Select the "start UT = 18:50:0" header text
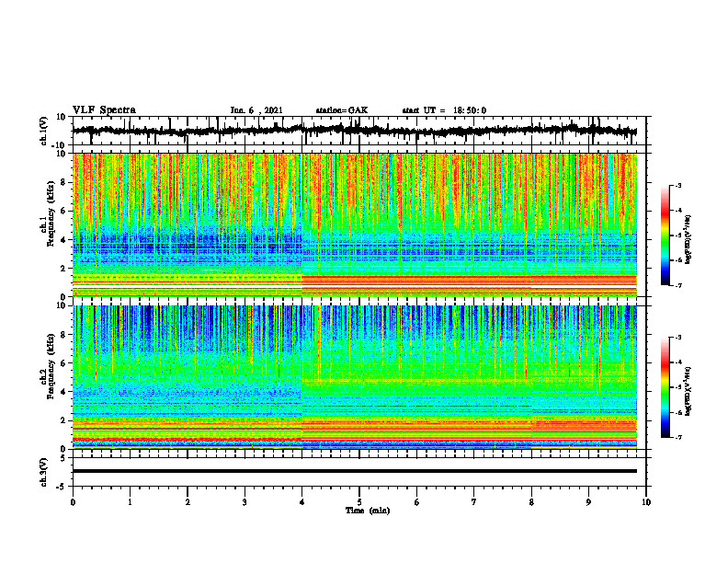Screen dimensions: 728x563 (444, 110)
